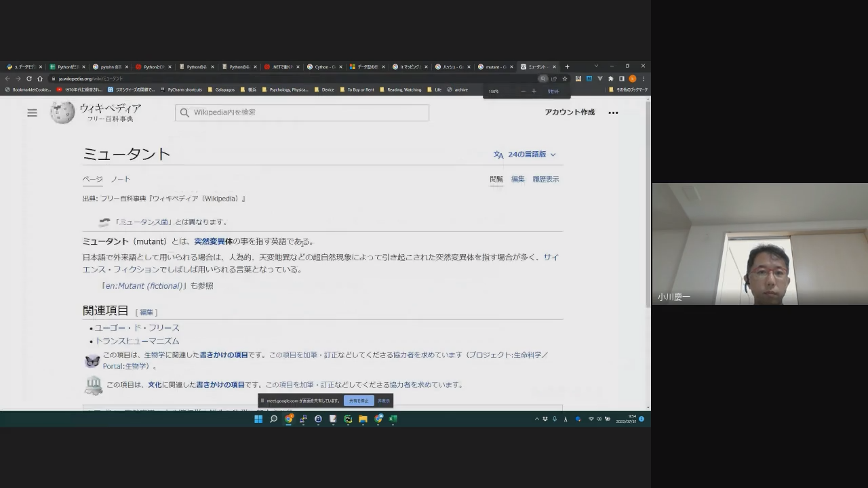Open File Explorer from taskbar
868x488 pixels.
[x=363, y=419]
